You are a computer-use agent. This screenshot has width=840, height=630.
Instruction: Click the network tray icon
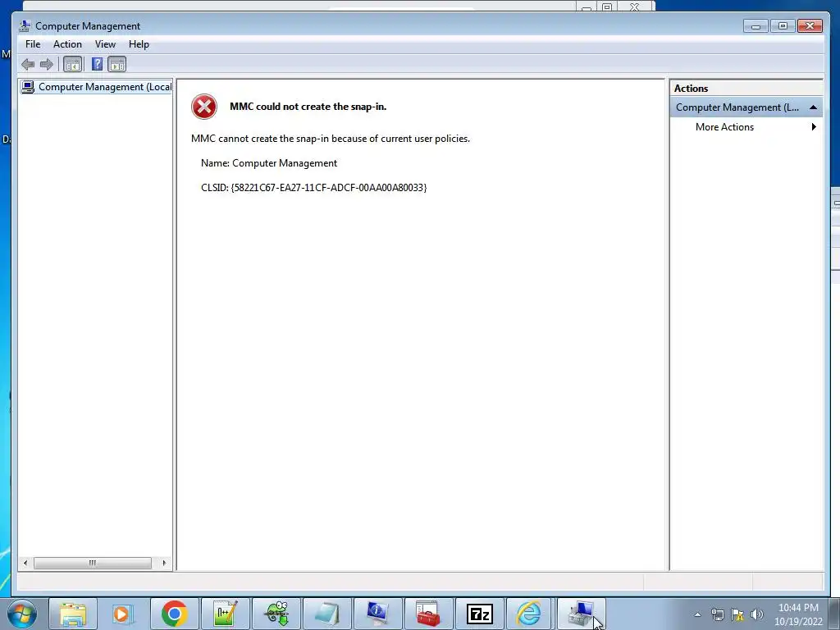(717, 614)
